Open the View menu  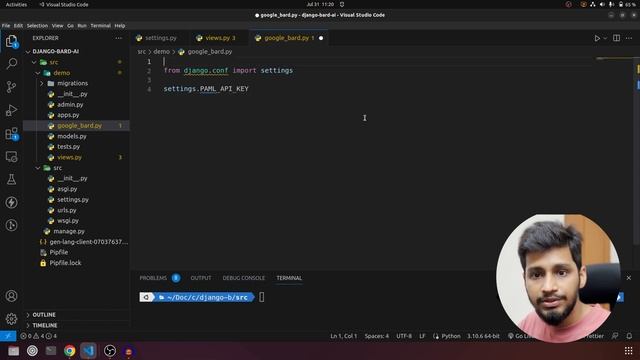click(x=57, y=25)
